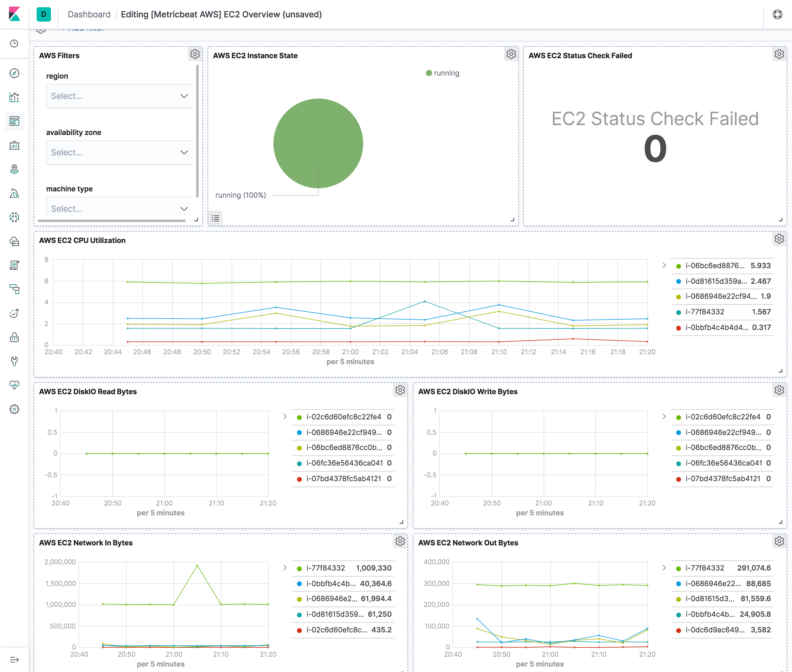Open the Discover compass icon in sidebar
792x672 pixels.
click(x=14, y=73)
